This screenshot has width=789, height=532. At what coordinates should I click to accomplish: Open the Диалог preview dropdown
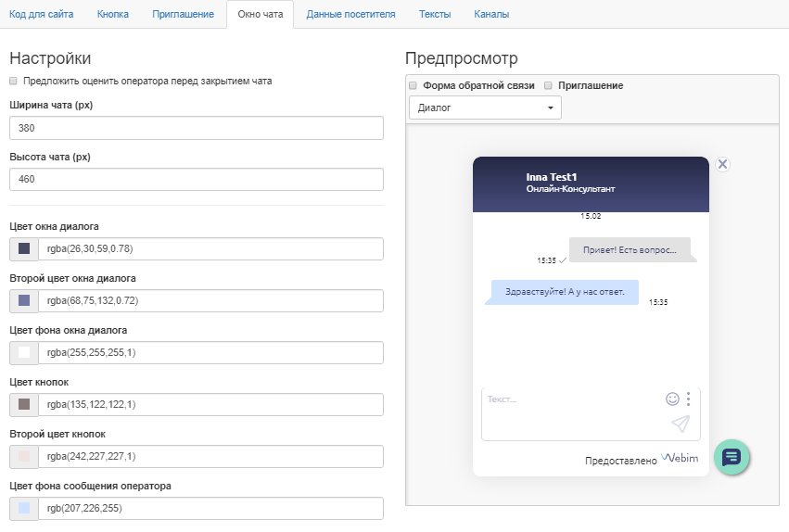click(x=485, y=108)
